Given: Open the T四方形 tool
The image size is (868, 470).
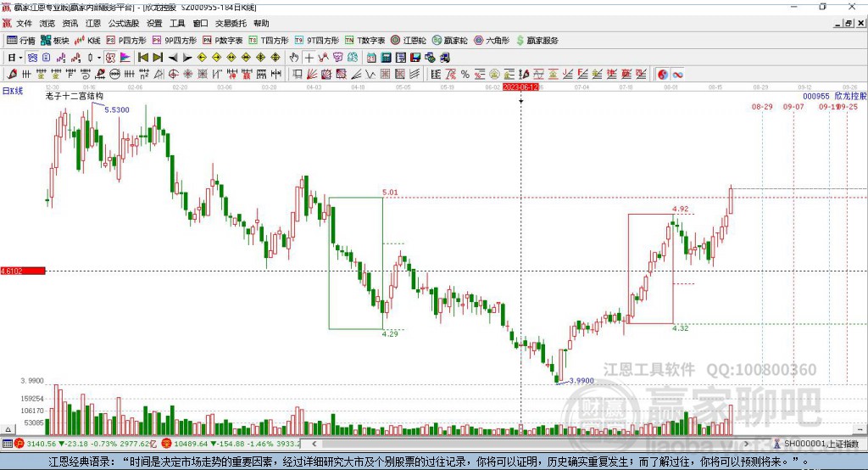Looking at the screenshot, I should (x=269, y=41).
